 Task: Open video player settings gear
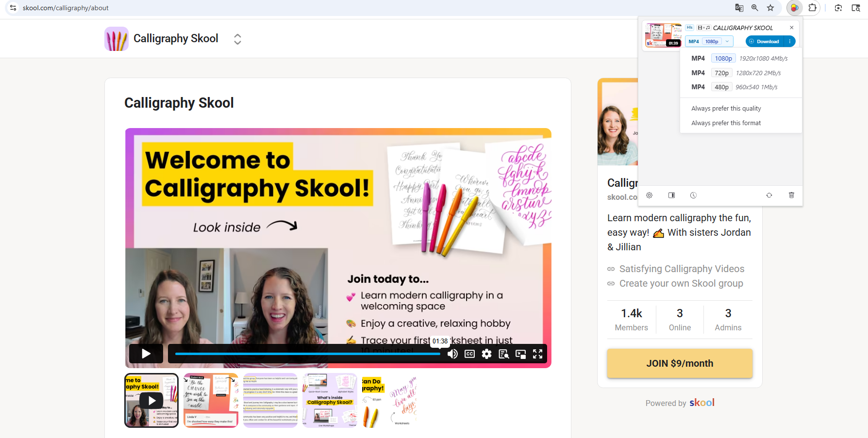[x=486, y=354]
